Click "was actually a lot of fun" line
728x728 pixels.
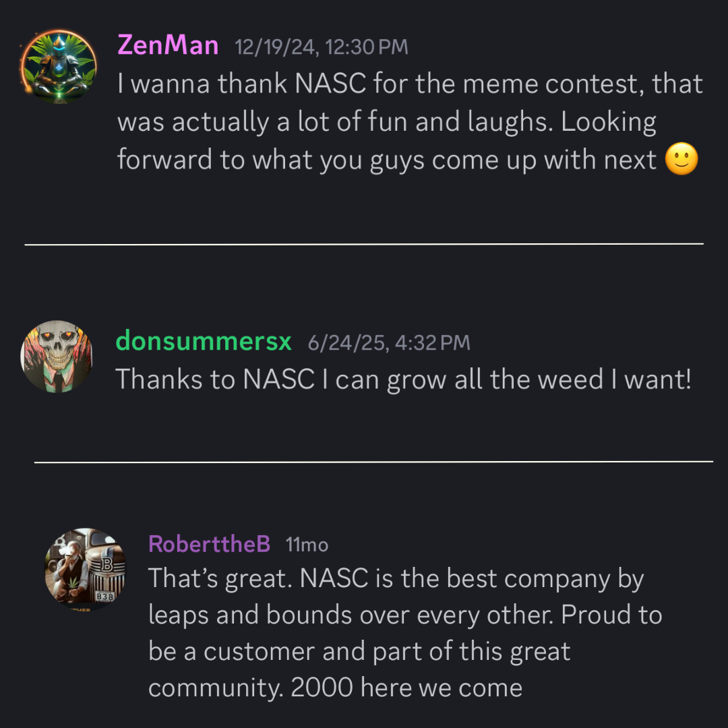(387, 122)
